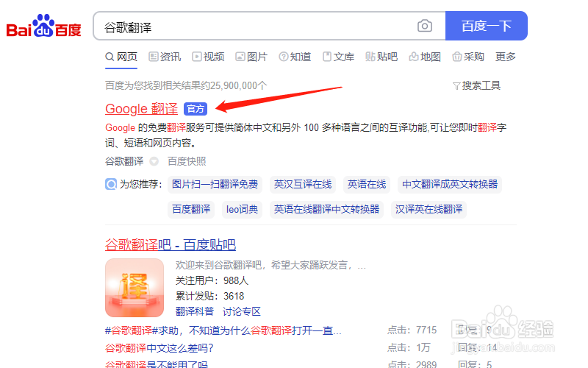The height and width of the screenshot is (368, 588).
Task: Open the 翻译科普 section link
Action: tap(195, 311)
